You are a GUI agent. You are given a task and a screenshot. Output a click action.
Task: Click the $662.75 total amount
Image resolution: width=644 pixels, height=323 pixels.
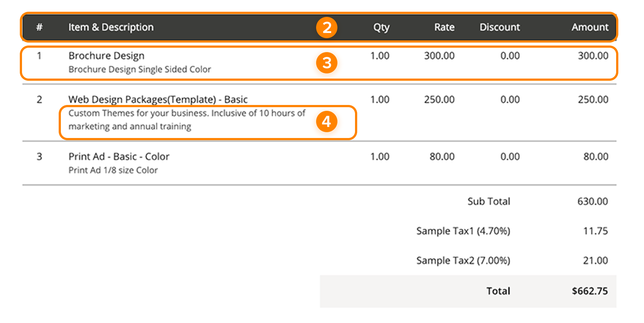coord(589,291)
